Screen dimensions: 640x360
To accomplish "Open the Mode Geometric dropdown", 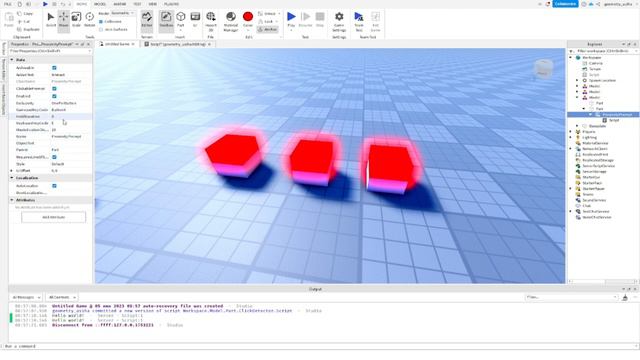I will pyautogui.click(x=122, y=13).
